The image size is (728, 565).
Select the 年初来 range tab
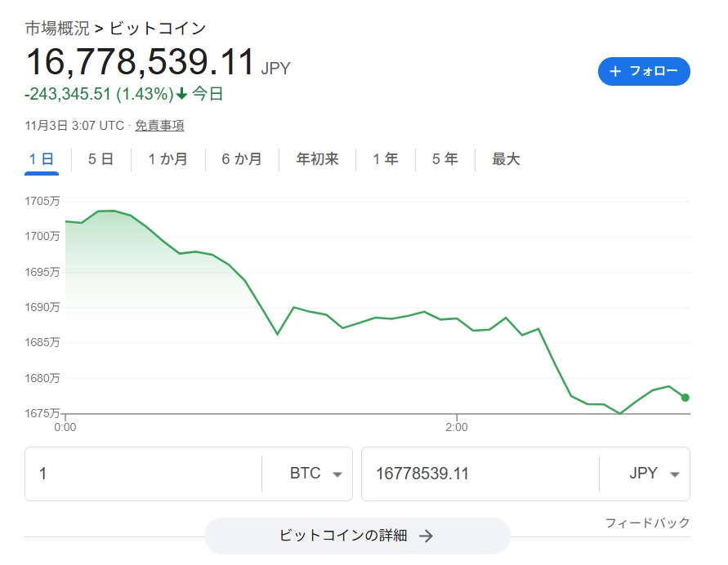(317, 159)
